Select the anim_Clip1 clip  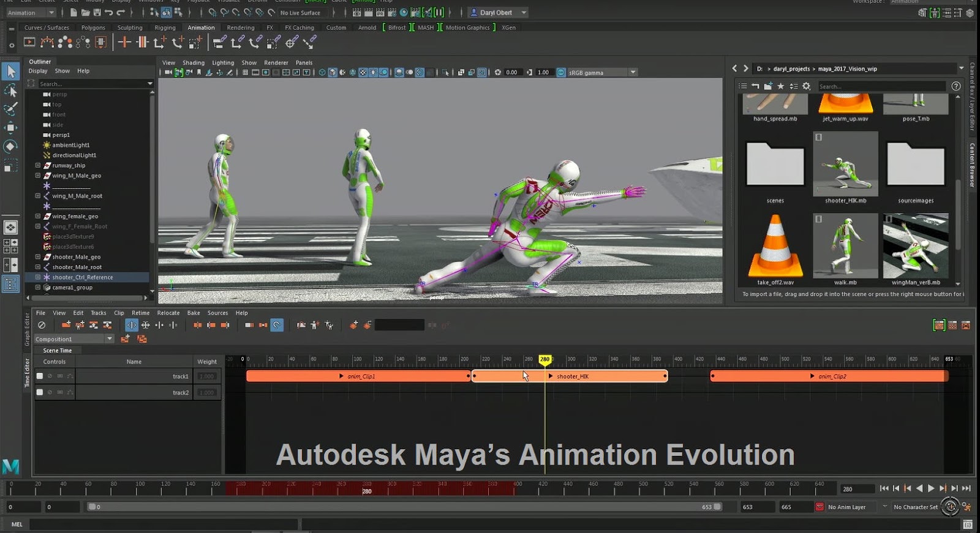[358, 376]
